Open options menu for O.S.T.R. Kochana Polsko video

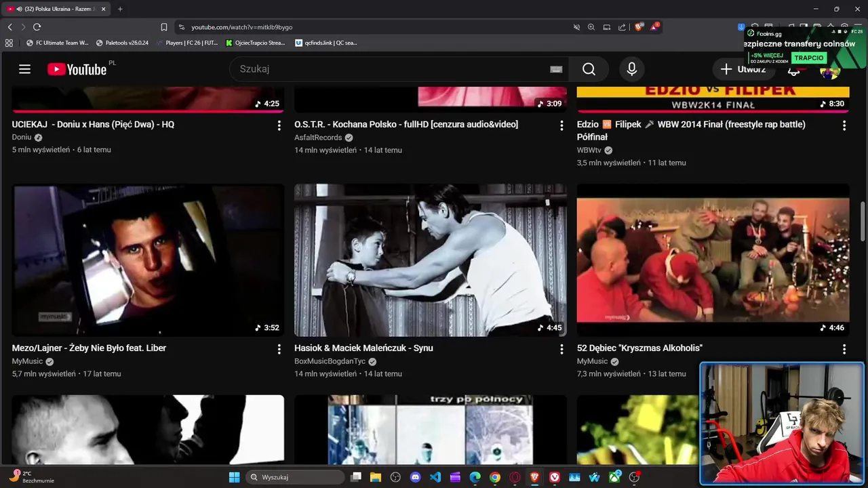point(561,125)
